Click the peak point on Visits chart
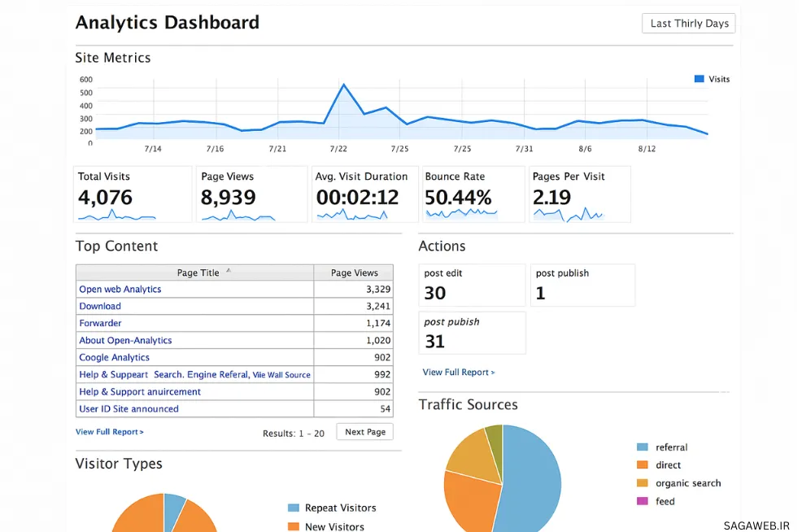 pos(343,85)
